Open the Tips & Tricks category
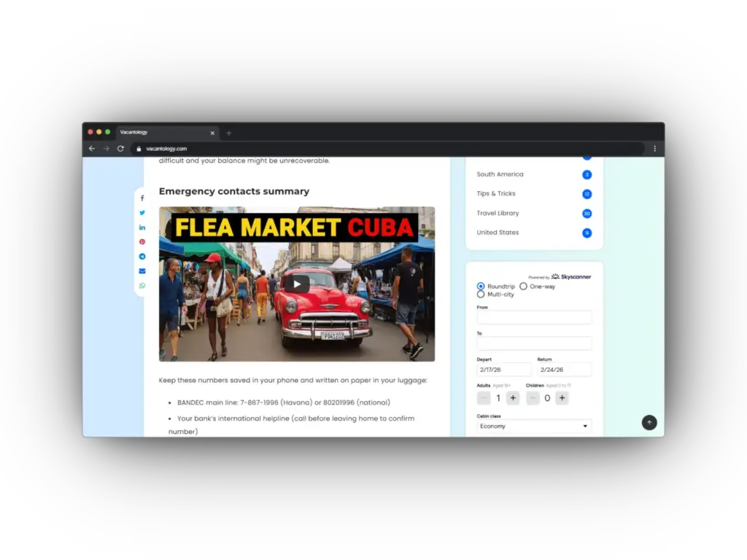The image size is (747, 560). click(x=496, y=194)
